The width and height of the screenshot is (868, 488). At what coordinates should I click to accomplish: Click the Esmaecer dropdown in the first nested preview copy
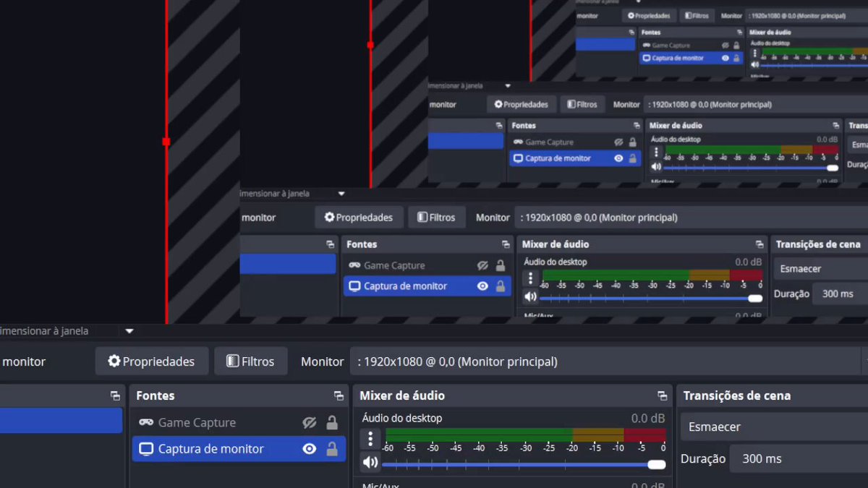(x=820, y=268)
